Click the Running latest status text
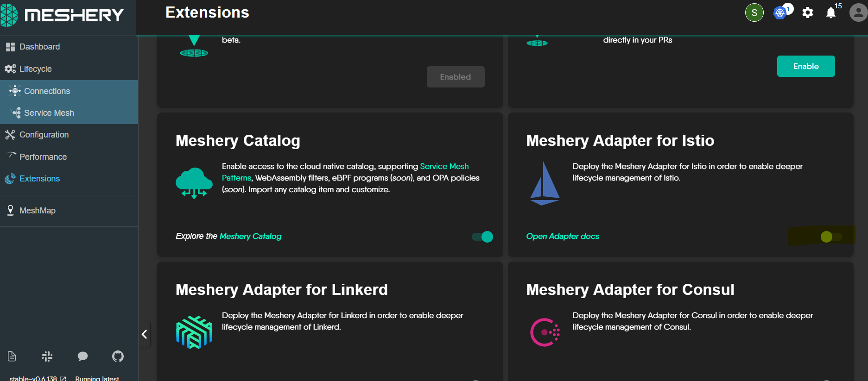Viewport: 868px width, 381px height. [97, 378]
